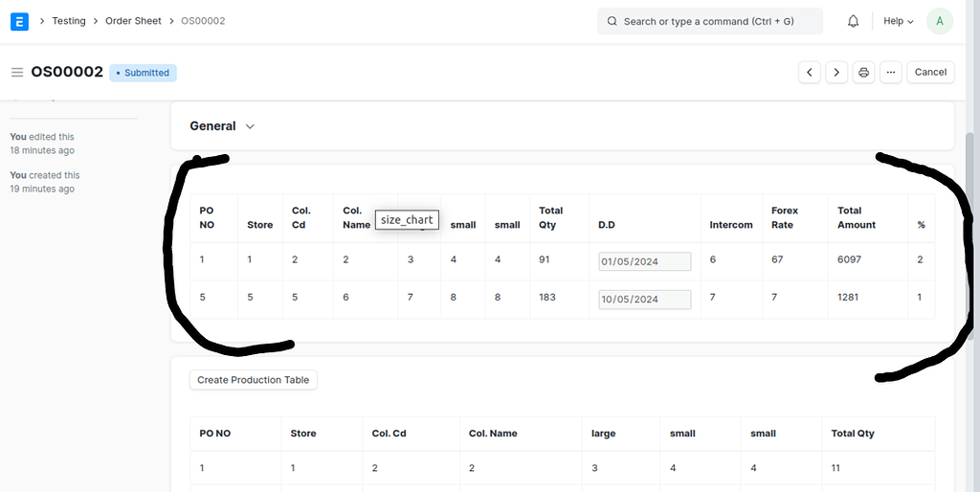The height and width of the screenshot is (492, 980).
Task: Click the OS00002 document title
Action: coord(67,72)
